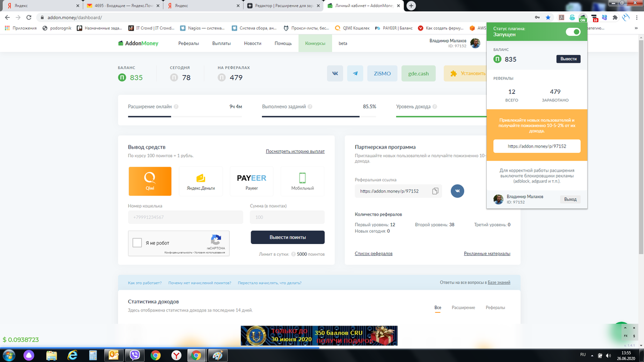644x362 pixels.
Task: Open База знаний link
Action: [499, 282]
